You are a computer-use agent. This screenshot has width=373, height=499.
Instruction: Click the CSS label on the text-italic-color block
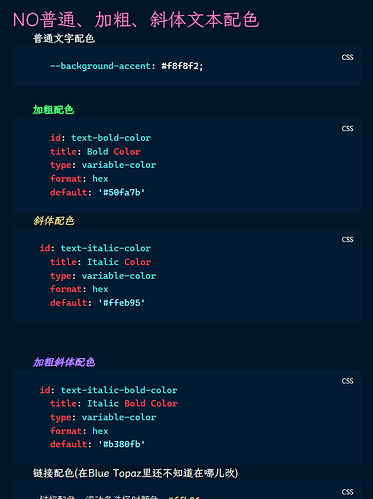tap(347, 240)
